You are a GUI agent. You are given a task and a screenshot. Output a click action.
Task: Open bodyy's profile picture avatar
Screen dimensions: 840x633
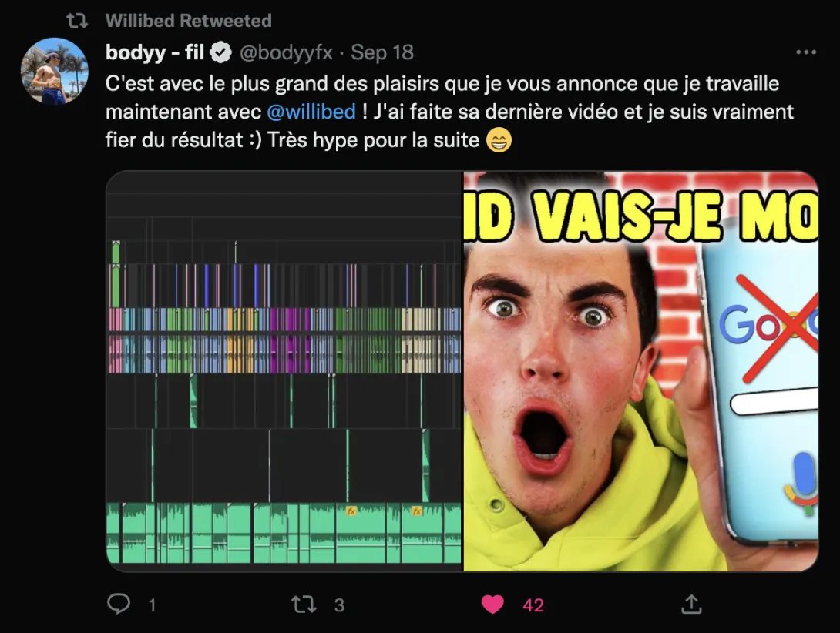click(x=54, y=71)
